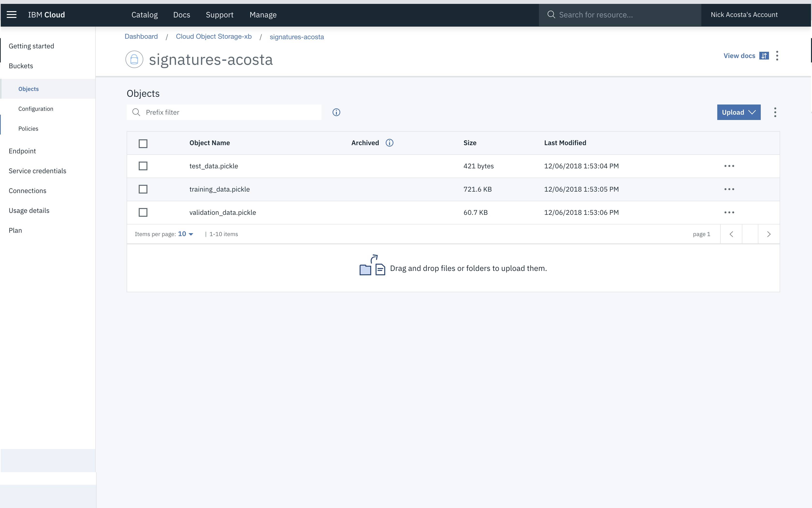
Task: Click info icon next to Archived column
Action: [x=389, y=143]
